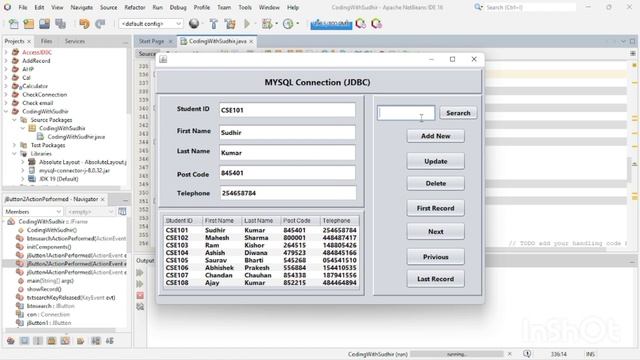640x360 pixels.
Task: Toggle Show Non-Public Members filter in Navigator
Action: (51, 341)
